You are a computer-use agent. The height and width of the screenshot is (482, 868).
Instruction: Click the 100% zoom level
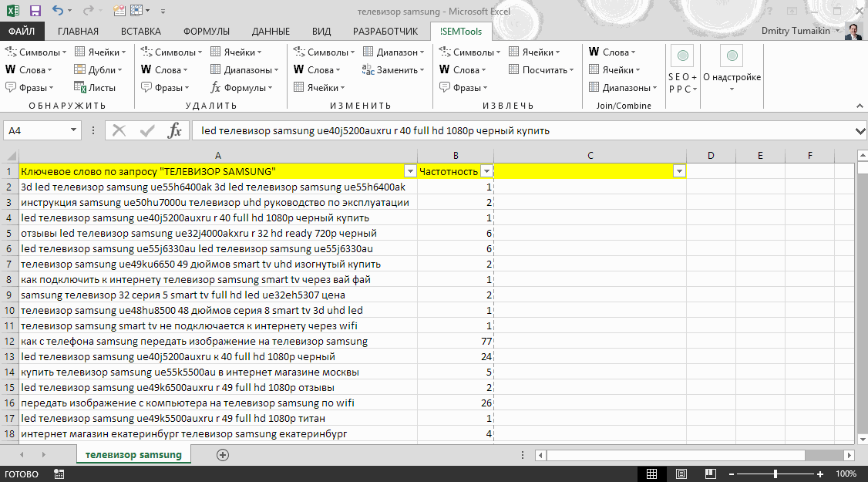click(x=846, y=474)
